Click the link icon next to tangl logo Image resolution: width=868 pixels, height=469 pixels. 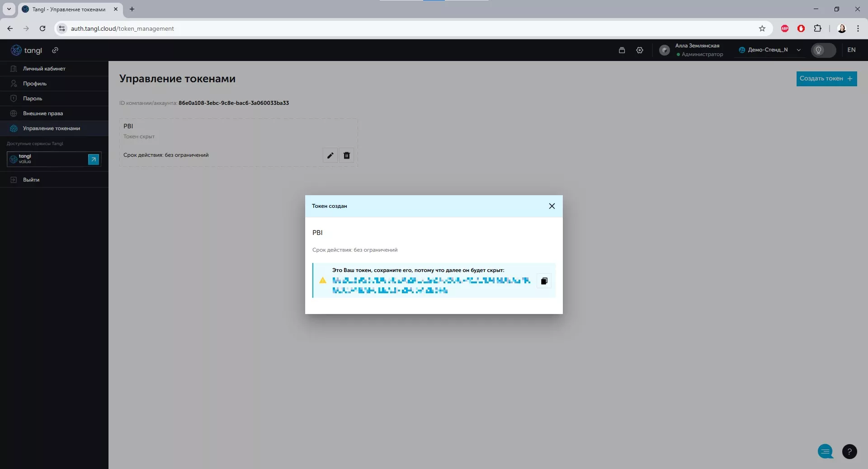tap(55, 50)
